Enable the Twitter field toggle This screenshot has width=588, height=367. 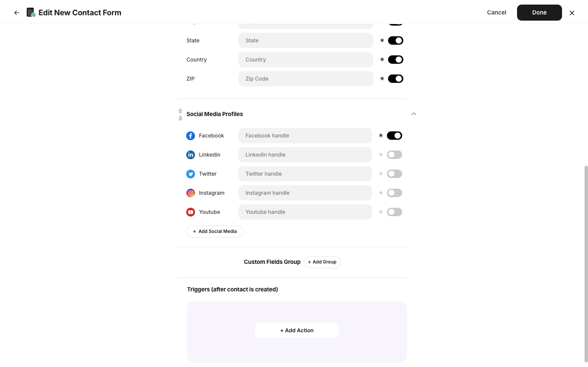[x=395, y=174]
